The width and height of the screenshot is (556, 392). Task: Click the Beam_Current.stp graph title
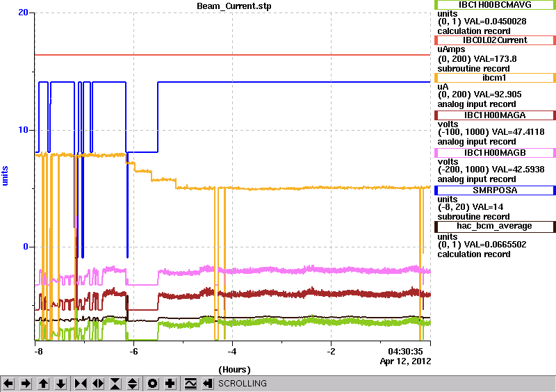click(x=234, y=6)
